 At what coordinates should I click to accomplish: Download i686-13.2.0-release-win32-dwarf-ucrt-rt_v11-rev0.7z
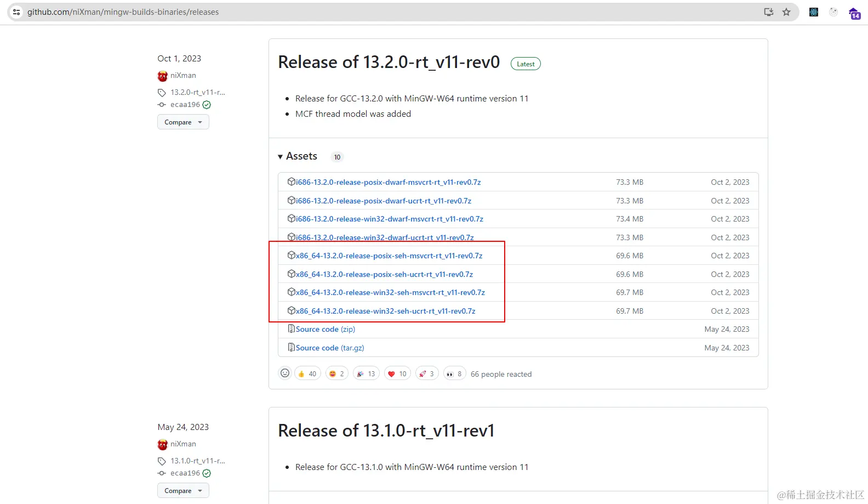[385, 237]
